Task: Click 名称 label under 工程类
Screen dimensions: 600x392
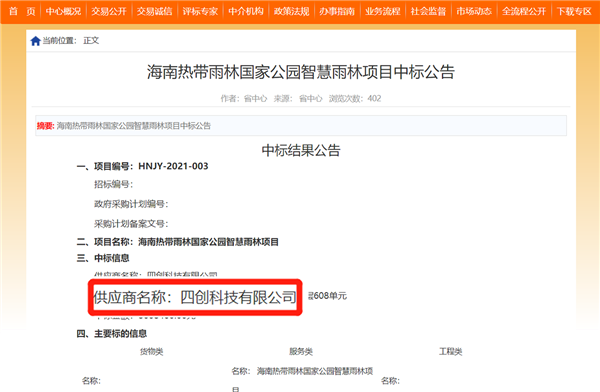Action: pos(390,381)
